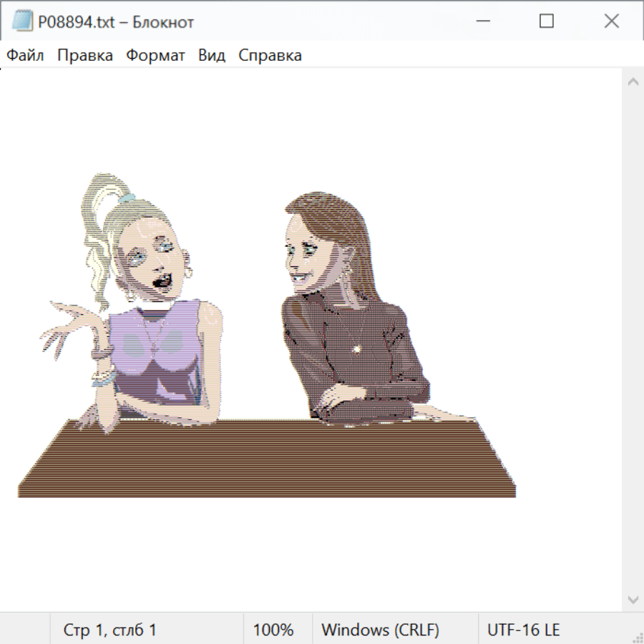Close the P08894.txt Notepad window
The height and width of the screenshot is (644, 644).
(611, 21)
